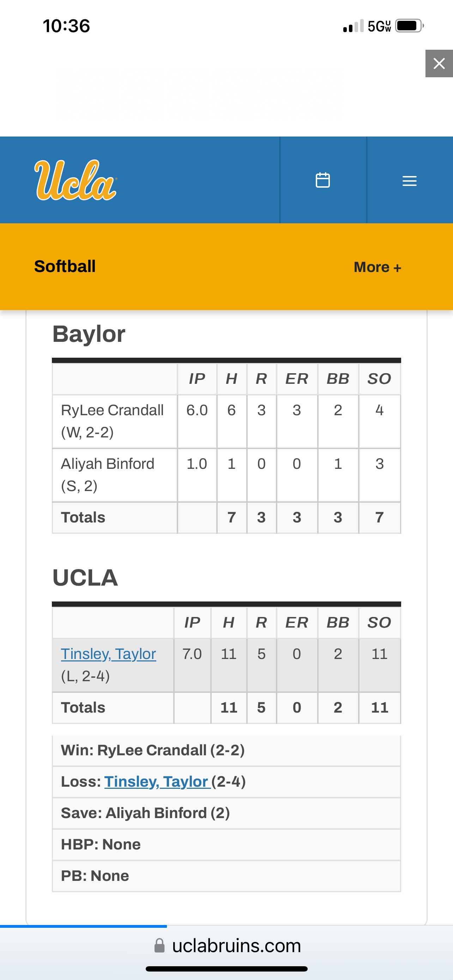
Task: Open the calendar schedule icon
Action: (x=323, y=180)
